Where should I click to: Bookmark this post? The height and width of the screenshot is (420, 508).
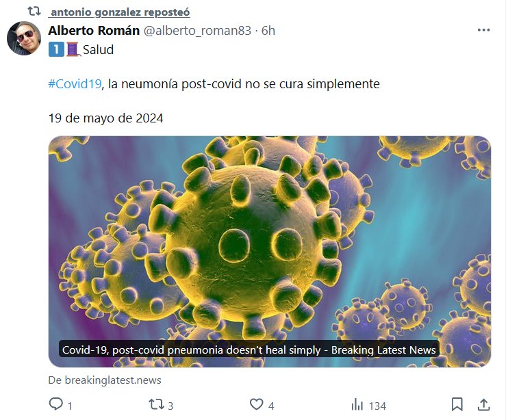tap(457, 404)
